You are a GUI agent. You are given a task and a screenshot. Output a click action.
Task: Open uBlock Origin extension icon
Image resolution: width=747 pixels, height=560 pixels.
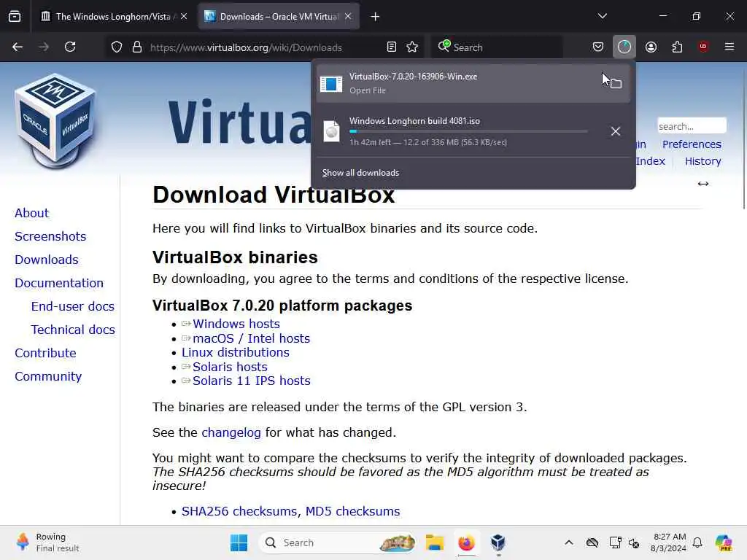coord(703,47)
